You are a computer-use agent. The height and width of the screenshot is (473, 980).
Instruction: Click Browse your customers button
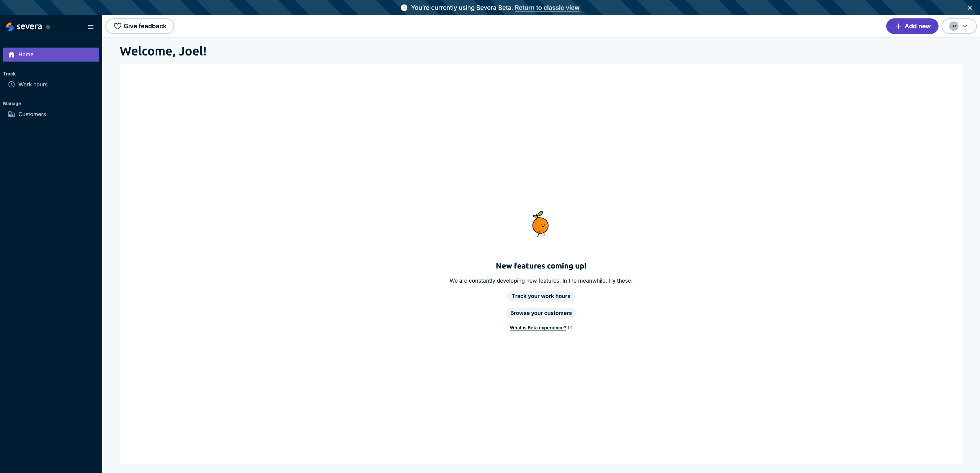(541, 313)
